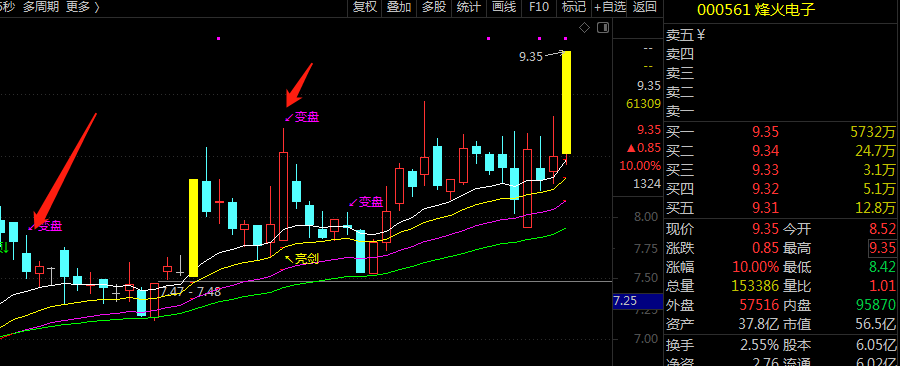Click the 7.47 - 7.48 price range label
The width and height of the screenshot is (900, 366).
[x=191, y=291]
